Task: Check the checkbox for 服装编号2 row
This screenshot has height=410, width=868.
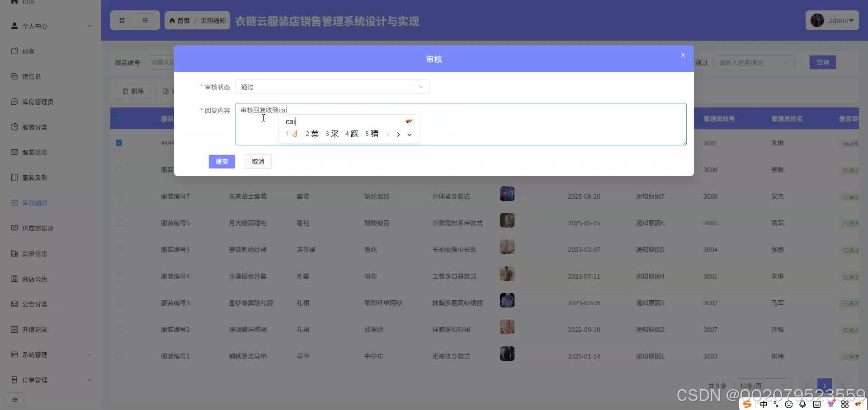Action: coord(119,329)
